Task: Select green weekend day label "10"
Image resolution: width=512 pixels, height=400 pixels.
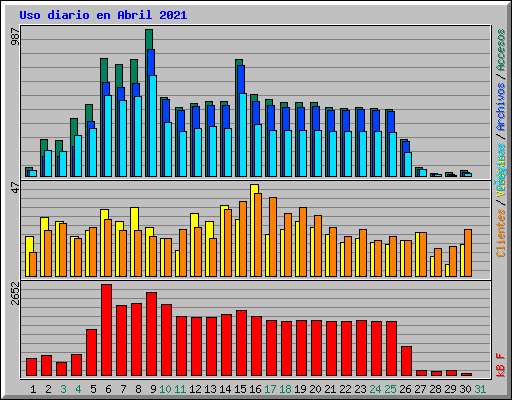Action: [165, 389]
